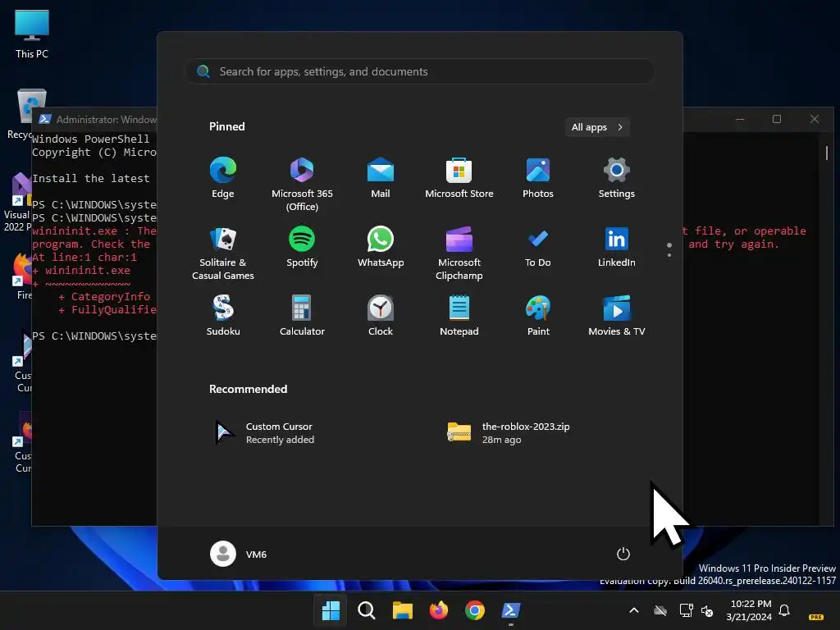The image size is (840, 630).
Task: Launch Notepad
Action: point(459,316)
